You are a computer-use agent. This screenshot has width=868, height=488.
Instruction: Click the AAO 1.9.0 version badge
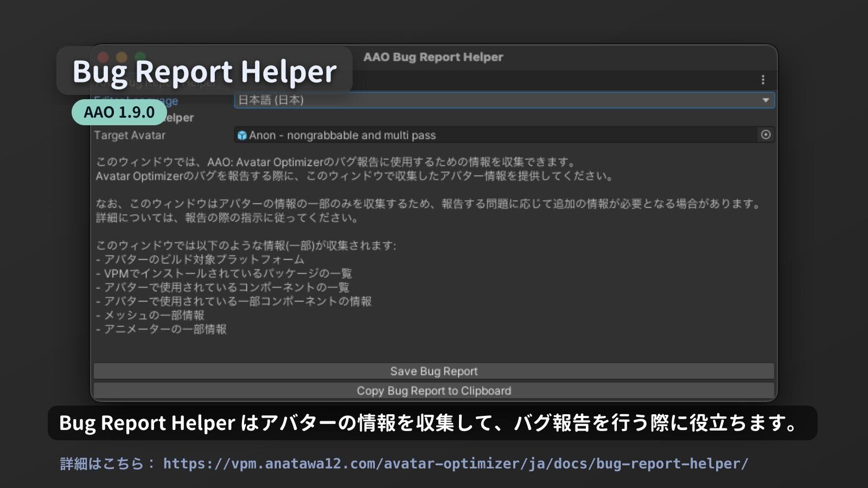point(119,112)
